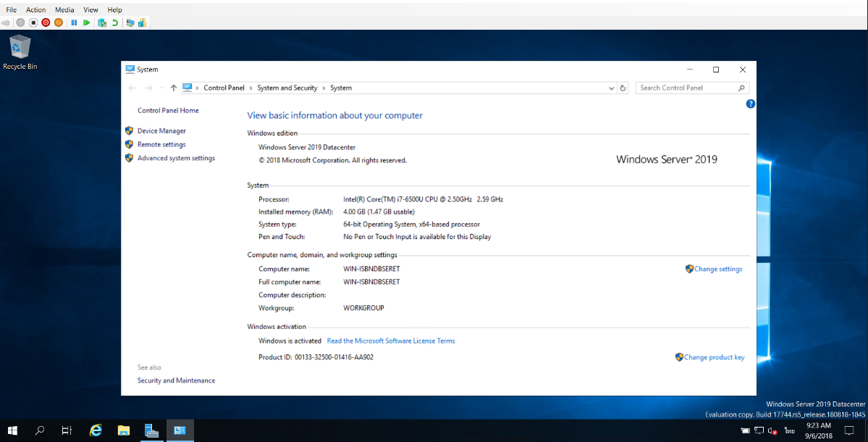Open Advanced system settings
The height and width of the screenshot is (442, 868).
click(x=176, y=158)
